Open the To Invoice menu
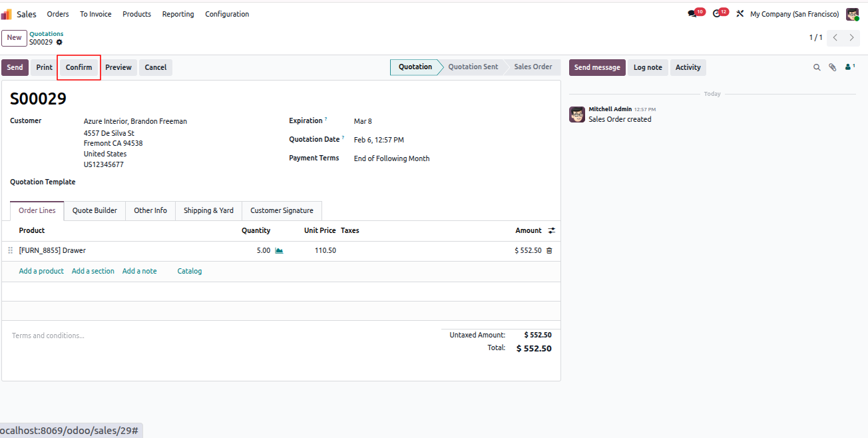Viewport: 868px width, 438px height. click(x=96, y=14)
